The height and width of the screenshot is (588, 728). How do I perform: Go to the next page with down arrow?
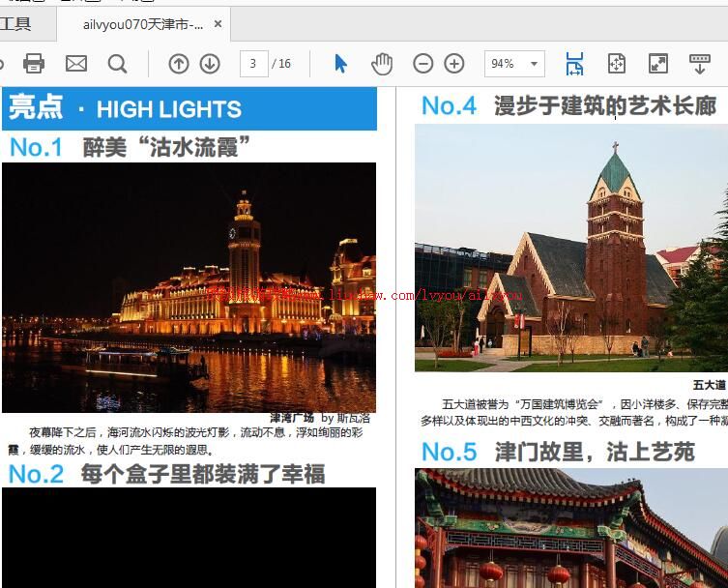210,64
